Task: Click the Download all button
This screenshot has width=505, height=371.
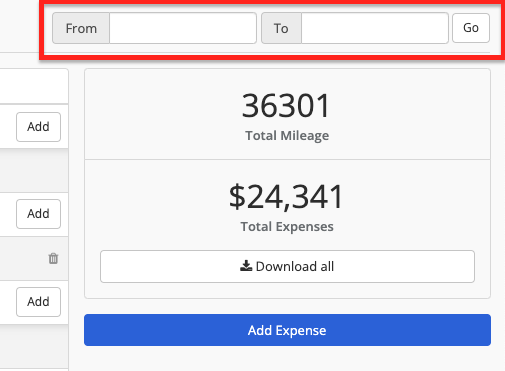Action: click(287, 266)
